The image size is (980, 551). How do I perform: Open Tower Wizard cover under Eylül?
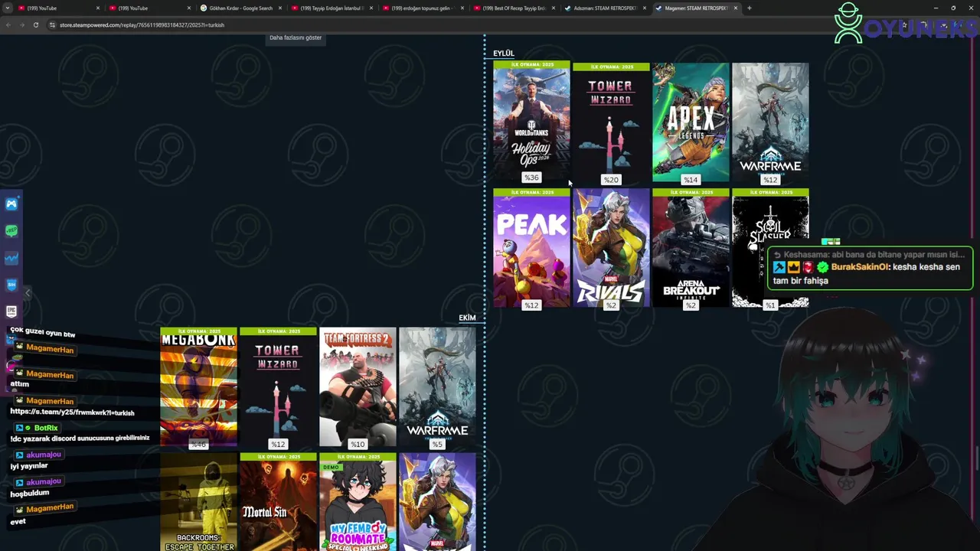pos(611,124)
